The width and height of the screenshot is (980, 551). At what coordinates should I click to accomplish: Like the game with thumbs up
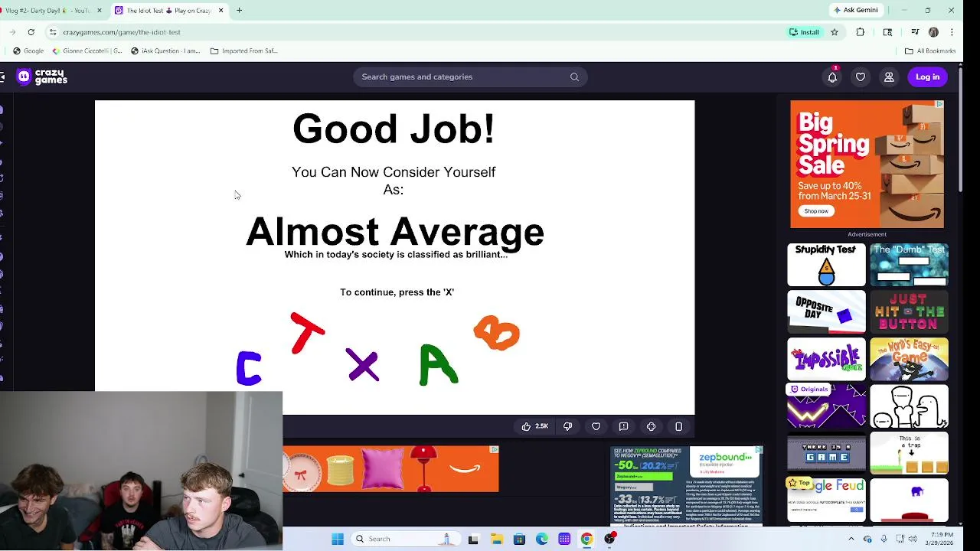(535, 426)
